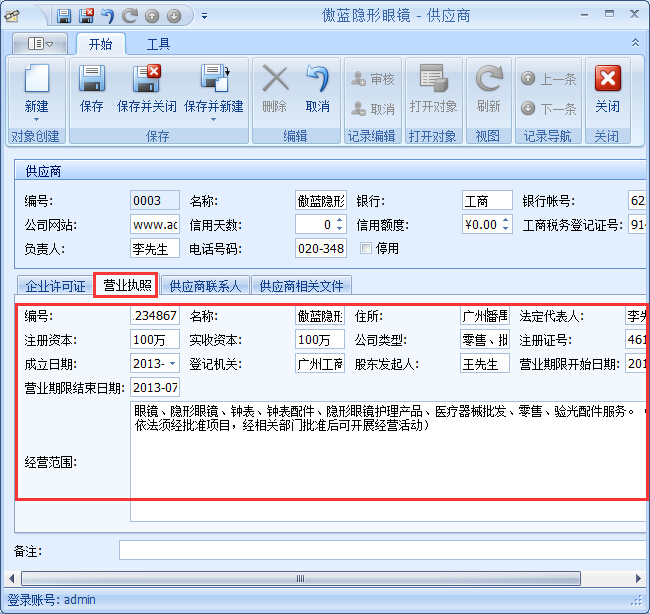Click the small save icon in title bar

tap(64, 16)
